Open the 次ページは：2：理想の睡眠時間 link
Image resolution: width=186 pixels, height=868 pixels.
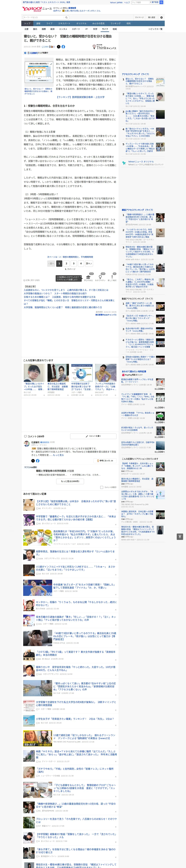[x=70, y=257]
